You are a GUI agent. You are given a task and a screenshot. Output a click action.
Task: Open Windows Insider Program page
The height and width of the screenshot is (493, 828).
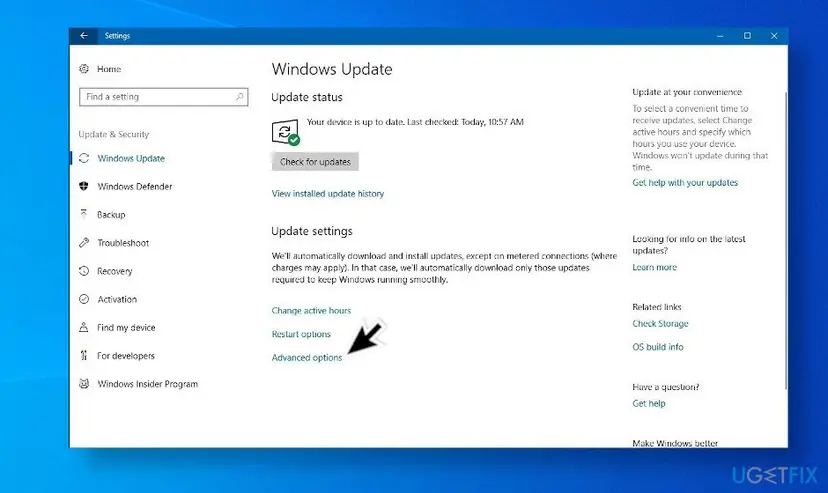(147, 384)
